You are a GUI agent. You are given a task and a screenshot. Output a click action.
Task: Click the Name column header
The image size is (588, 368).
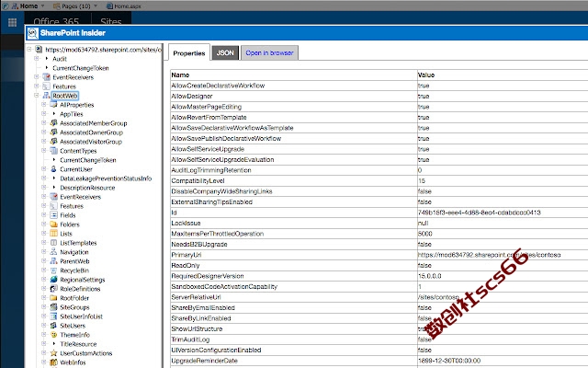tap(180, 75)
